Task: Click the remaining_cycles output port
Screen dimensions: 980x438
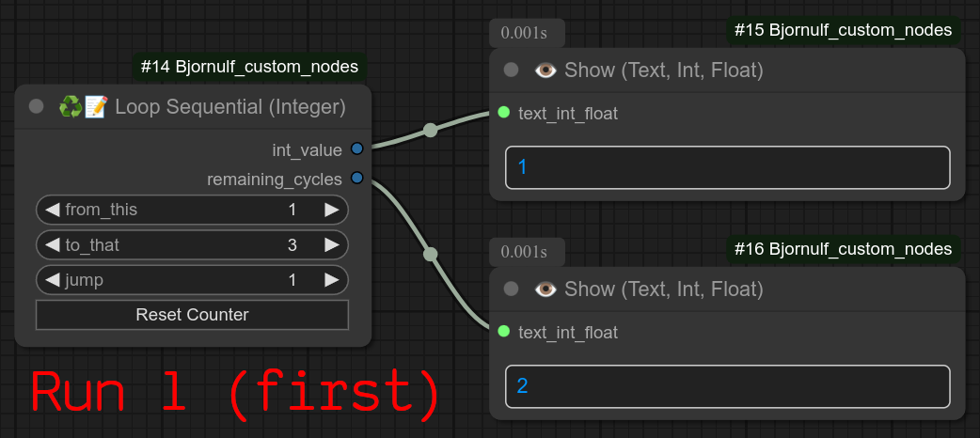Action: [x=356, y=178]
